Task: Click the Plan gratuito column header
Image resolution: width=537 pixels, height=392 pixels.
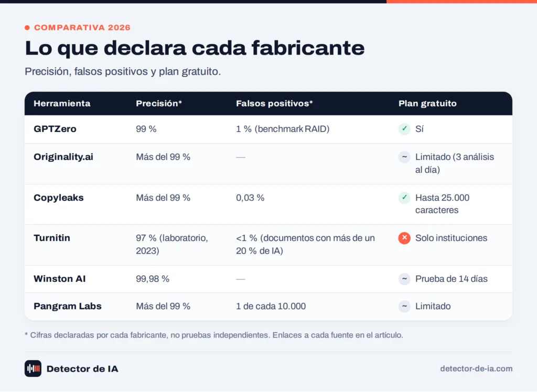Action: (427, 103)
